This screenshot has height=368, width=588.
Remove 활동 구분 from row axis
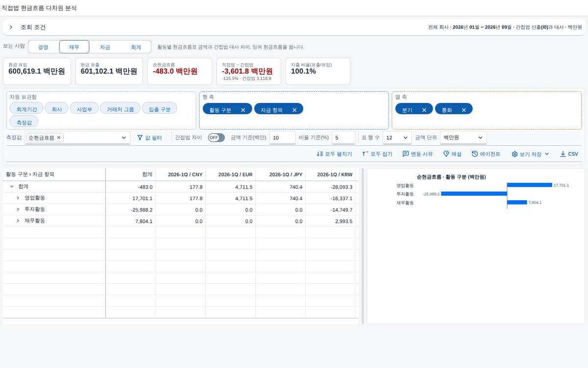pyautogui.click(x=243, y=110)
